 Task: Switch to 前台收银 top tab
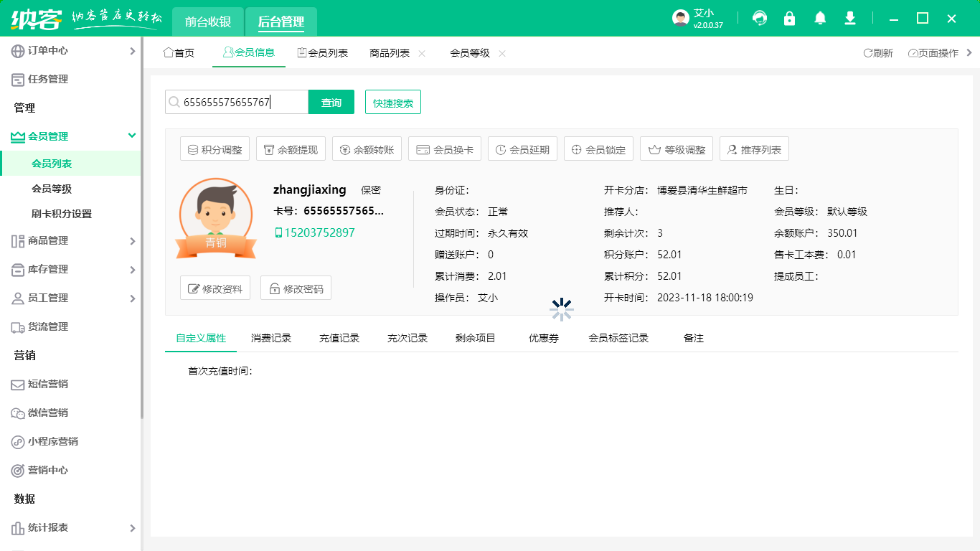pos(208,22)
